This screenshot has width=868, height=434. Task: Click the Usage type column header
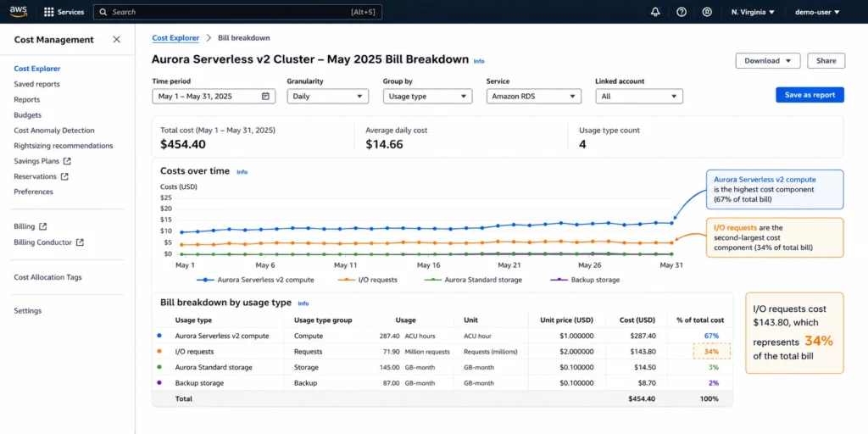(x=193, y=320)
